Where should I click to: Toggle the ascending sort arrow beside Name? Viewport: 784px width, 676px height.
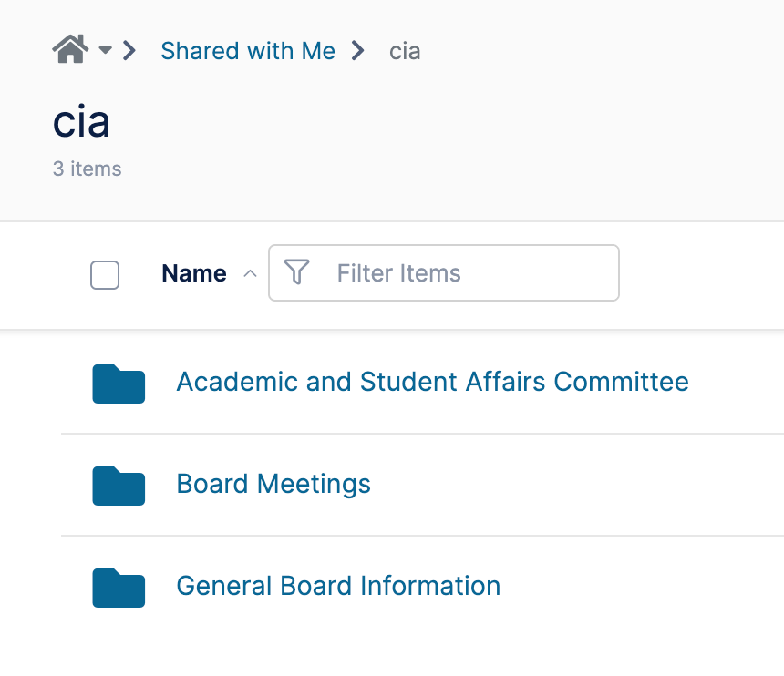click(250, 274)
